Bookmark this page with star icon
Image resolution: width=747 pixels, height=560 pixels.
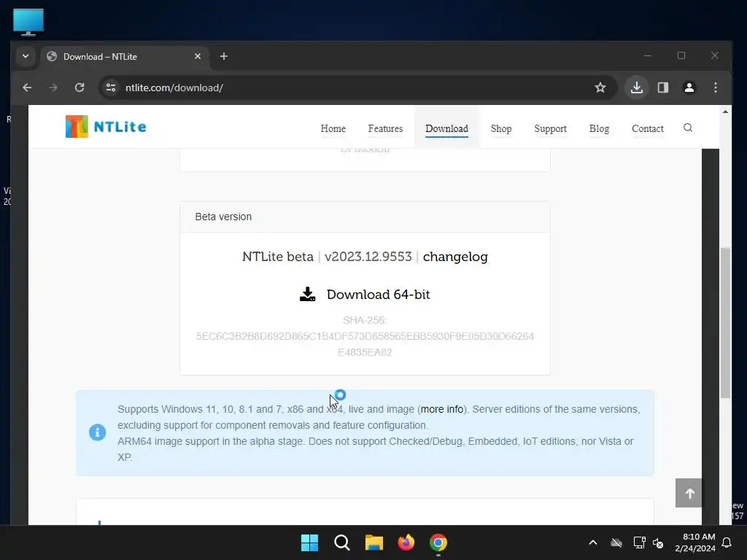pos(600,87)
